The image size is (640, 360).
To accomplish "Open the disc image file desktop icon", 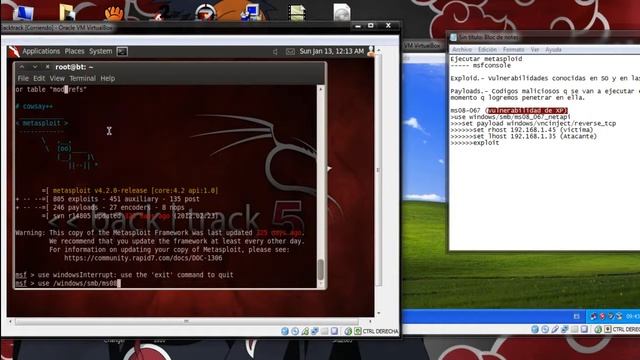I will 342,12.
